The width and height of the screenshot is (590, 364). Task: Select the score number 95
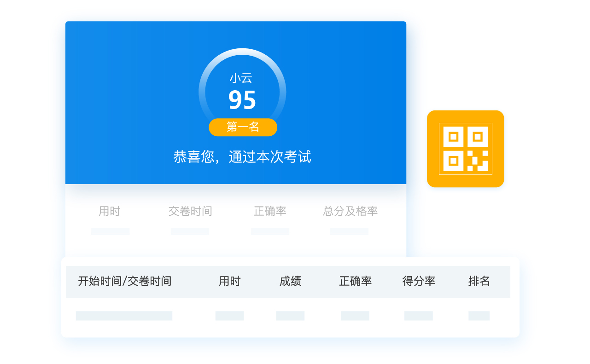(x=242, y=100)
